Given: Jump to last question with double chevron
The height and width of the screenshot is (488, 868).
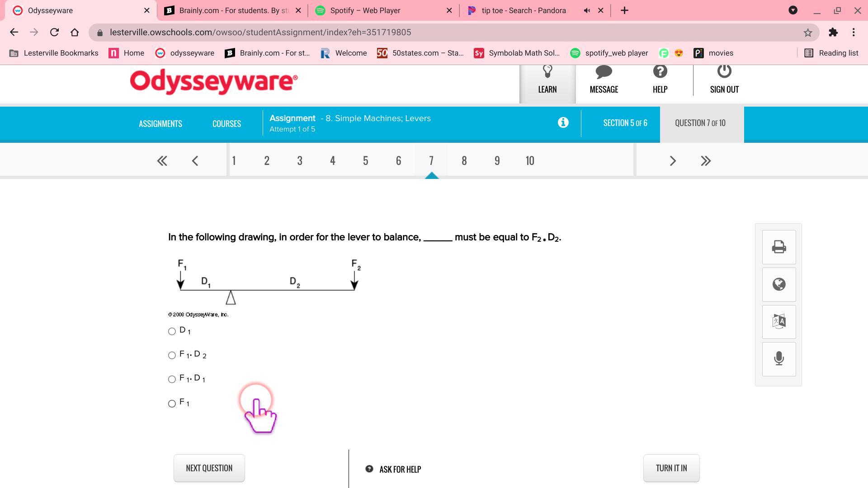Looking at the screenshot, I should tap(705, 161).
